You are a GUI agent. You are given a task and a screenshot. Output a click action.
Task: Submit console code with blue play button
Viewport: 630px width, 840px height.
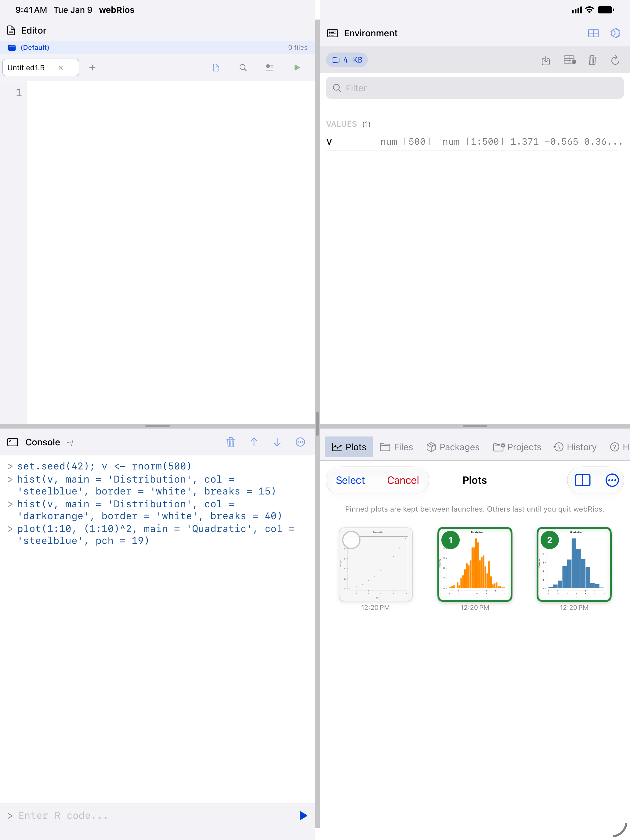pos(303,815)
